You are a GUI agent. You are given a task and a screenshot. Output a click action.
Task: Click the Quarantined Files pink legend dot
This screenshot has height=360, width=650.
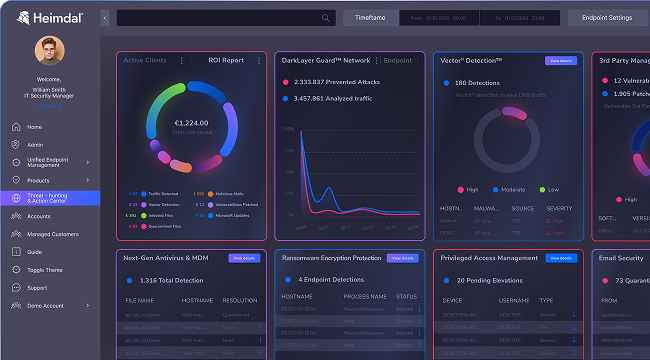(144, 226)
